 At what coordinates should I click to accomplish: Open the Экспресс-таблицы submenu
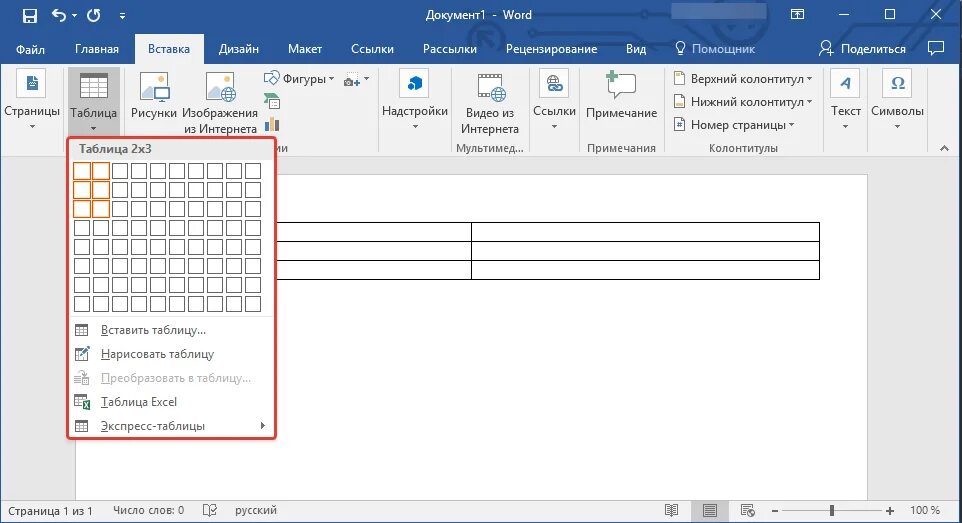click(171, 425)
